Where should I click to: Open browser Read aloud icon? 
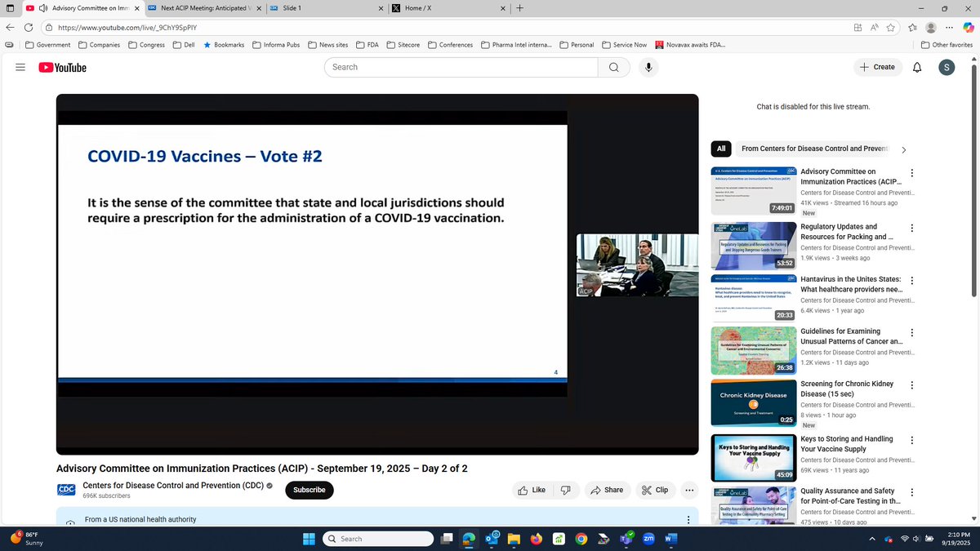pyautogui.click(x=875, y=27)
